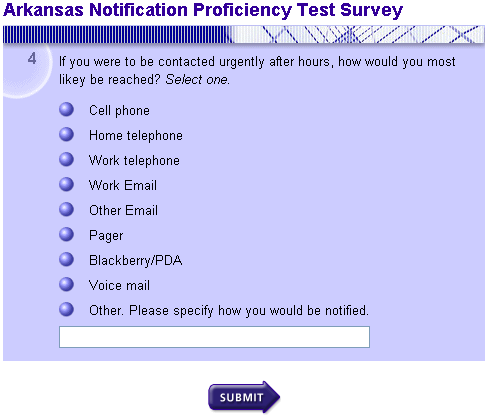Click the Cell phone label text
Screen dimensions: 490x418
pos(119,111)
